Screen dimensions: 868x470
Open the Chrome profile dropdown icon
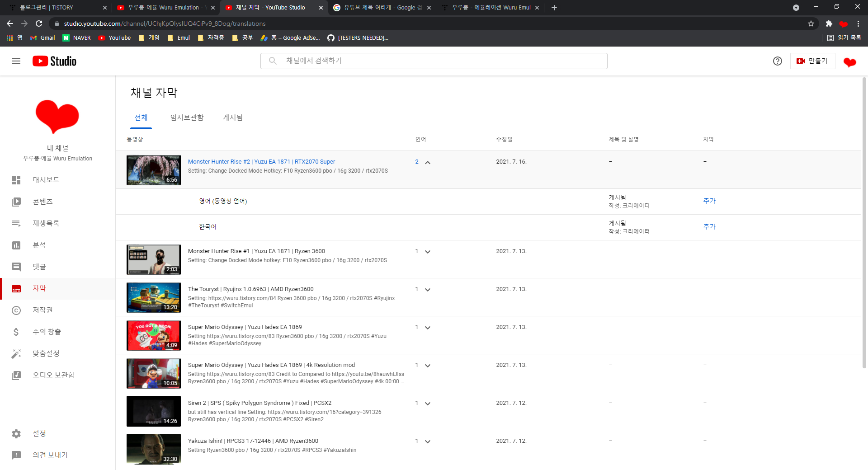(x=796, y=8)
